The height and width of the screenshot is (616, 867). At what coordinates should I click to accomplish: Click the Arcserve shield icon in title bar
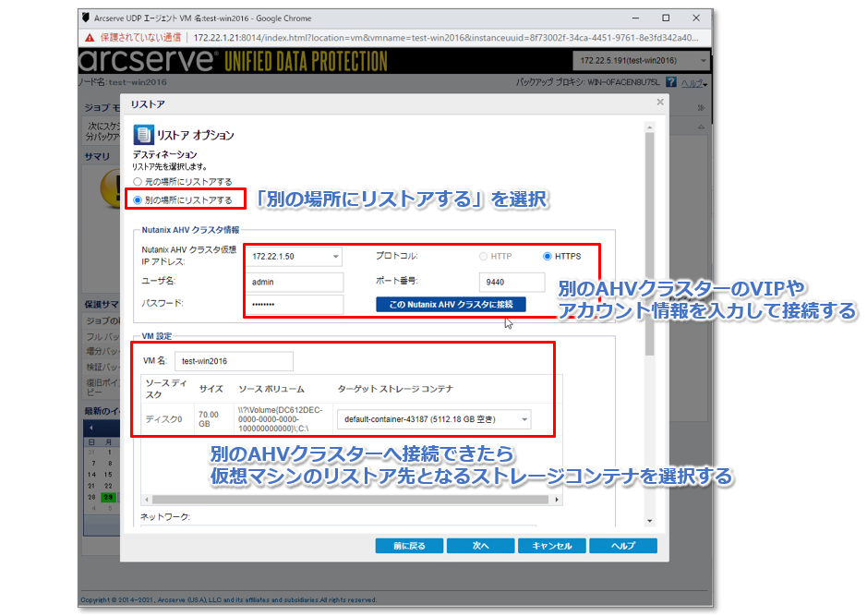tap(86, 18)
